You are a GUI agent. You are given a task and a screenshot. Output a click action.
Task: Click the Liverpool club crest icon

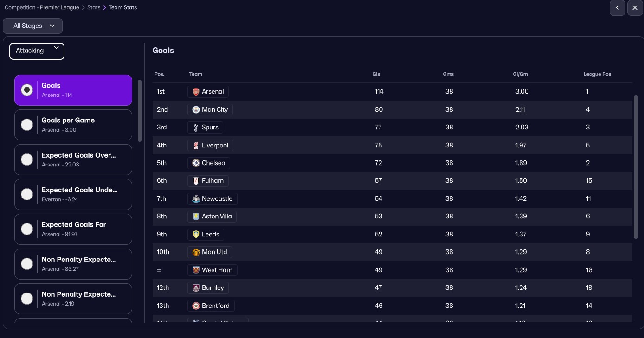coord(196,146)
